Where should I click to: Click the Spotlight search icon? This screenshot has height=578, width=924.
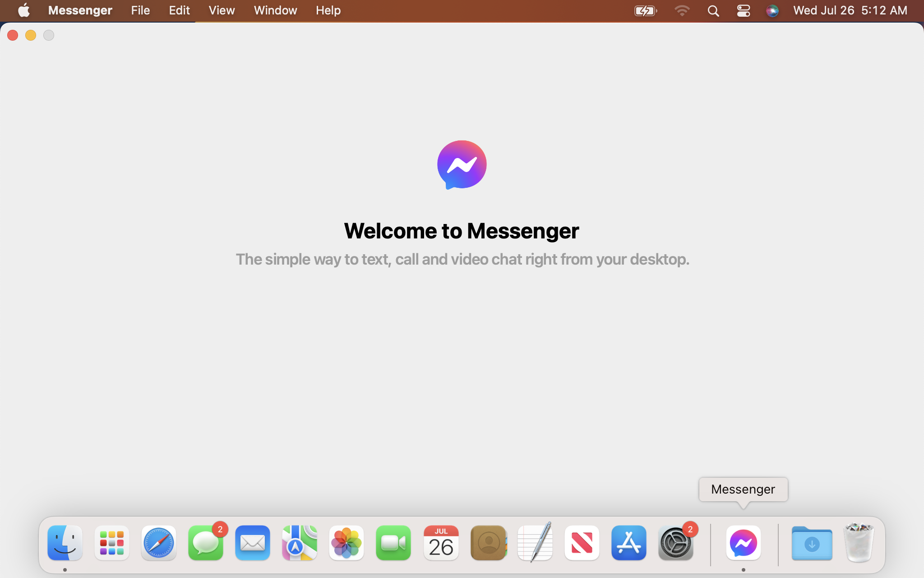click(x=713, y=10)
